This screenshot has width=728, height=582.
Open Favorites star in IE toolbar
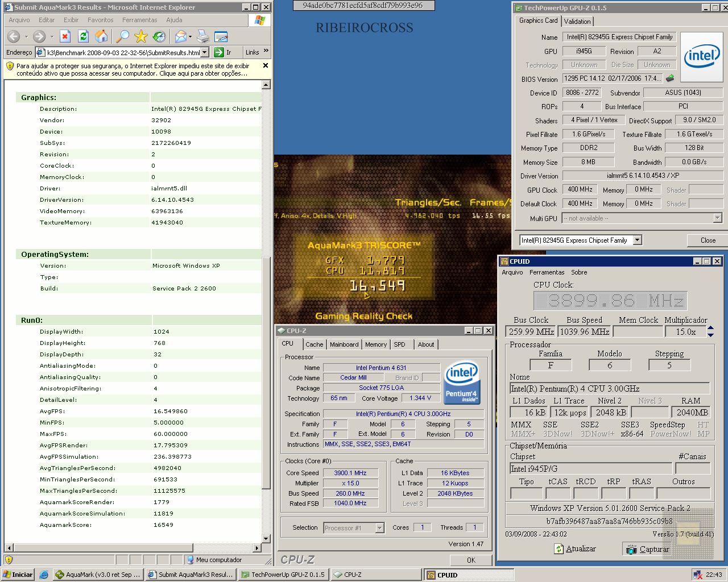(141, 36)
